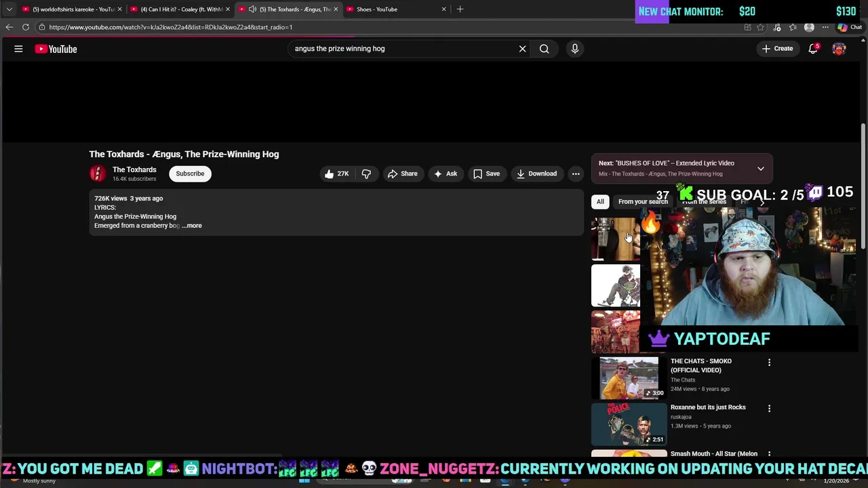Select the From your search chip

[643, 201]
